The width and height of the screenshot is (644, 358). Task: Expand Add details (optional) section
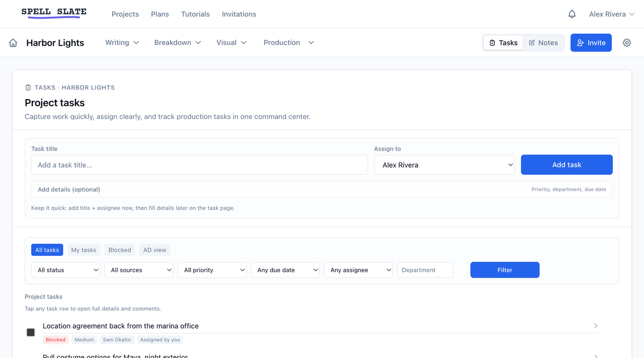pyautogui.click(x=322, y=189)
